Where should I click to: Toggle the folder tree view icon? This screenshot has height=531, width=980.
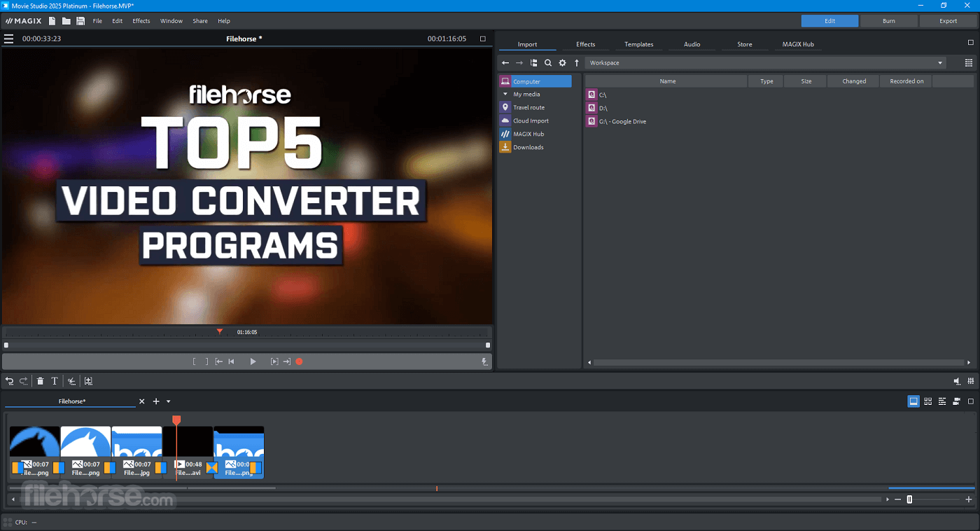coord(534,63)
